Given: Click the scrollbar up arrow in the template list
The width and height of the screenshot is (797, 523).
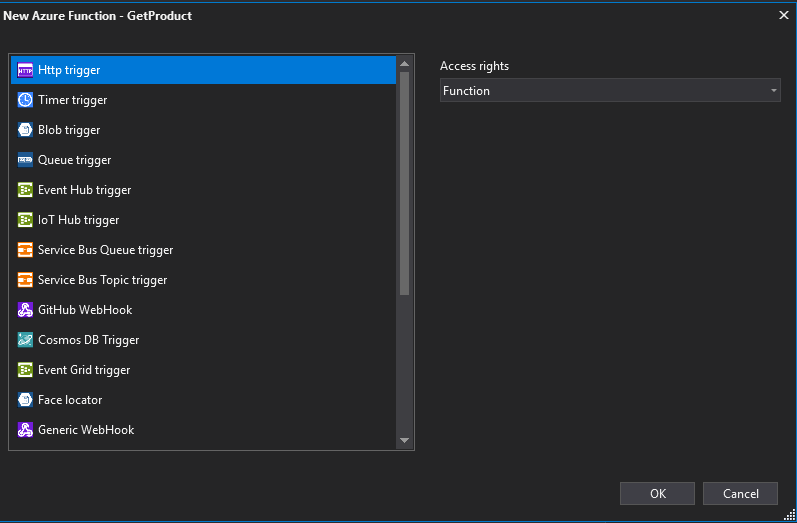Looking at the screenshot, I should coord(405,64).
